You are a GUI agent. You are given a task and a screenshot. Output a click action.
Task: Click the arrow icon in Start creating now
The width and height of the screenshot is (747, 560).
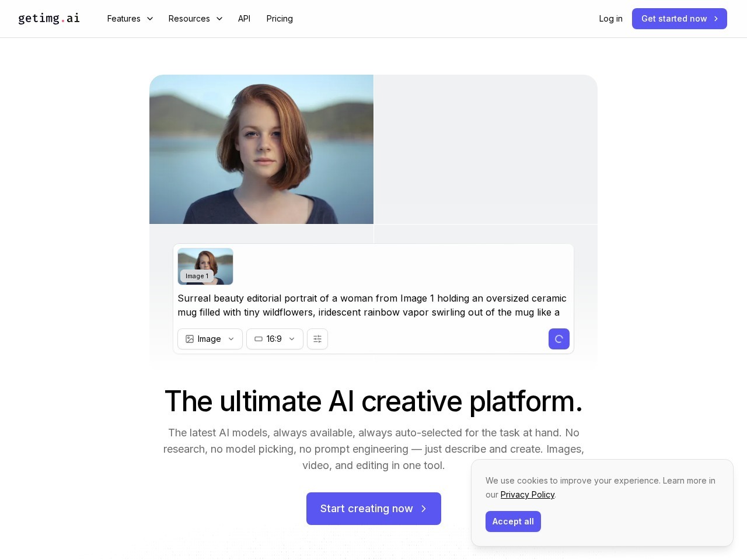click(x=424, y=509)
